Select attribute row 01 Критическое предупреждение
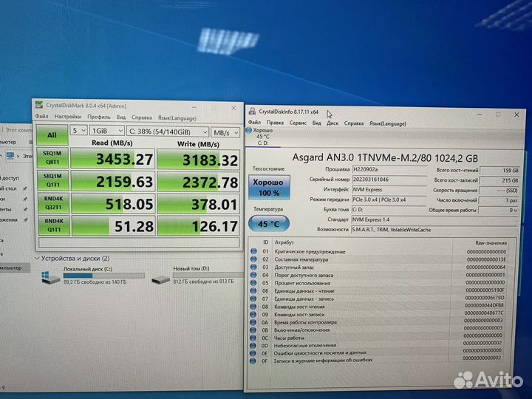This screenshot has width=532, height=399. point(379,251)
